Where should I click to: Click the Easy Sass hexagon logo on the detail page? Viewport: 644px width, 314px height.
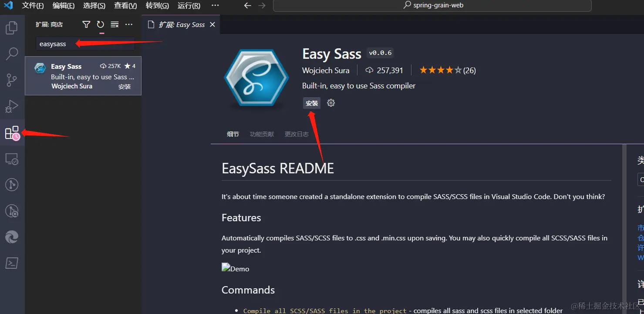(x=256, y=78)
